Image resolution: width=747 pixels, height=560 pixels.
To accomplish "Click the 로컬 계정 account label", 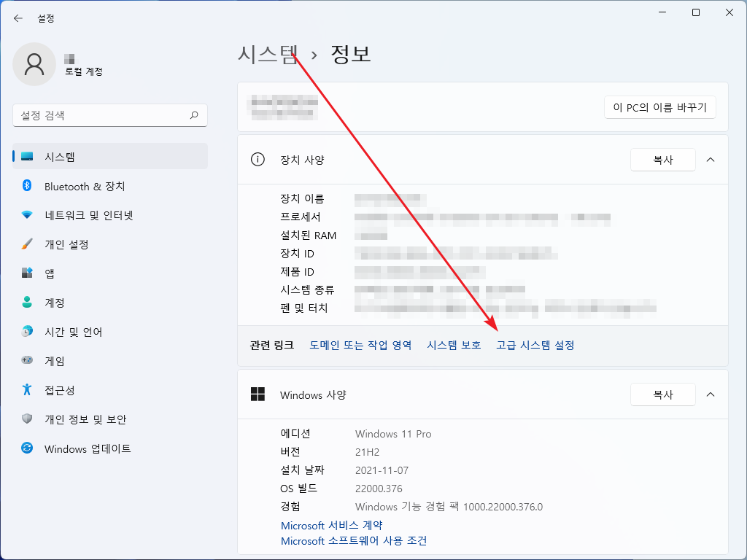I will [84, 71].
